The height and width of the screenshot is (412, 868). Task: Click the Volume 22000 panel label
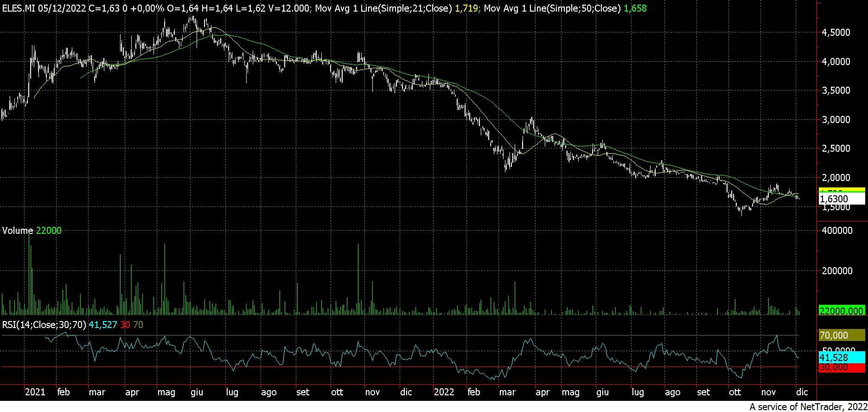point(32,231)
